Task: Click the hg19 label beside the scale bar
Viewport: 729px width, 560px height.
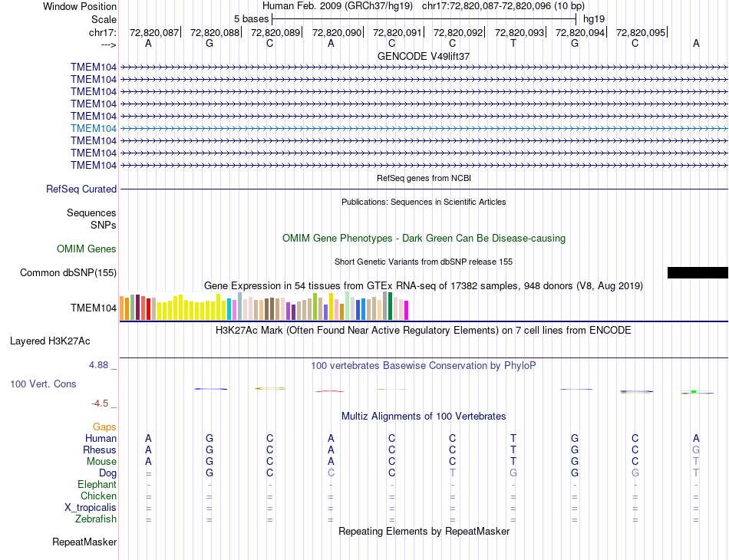Action: [x=594, y=19]
